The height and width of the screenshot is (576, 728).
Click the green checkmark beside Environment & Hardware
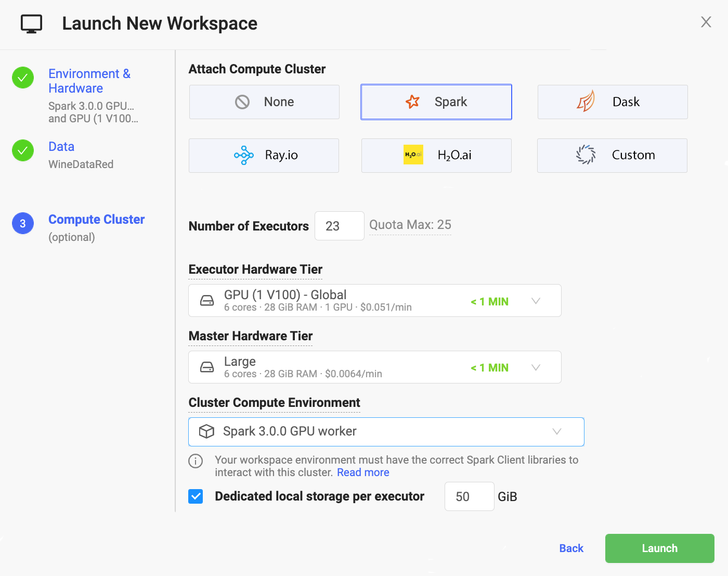(22, 78)
